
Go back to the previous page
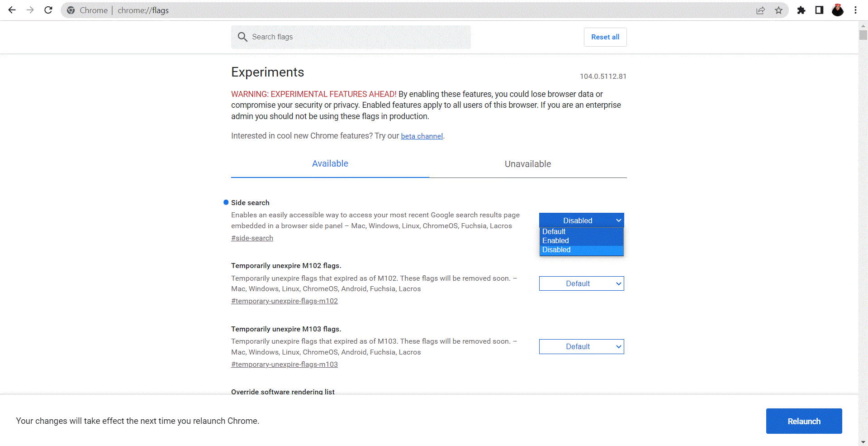pos(12,10)
